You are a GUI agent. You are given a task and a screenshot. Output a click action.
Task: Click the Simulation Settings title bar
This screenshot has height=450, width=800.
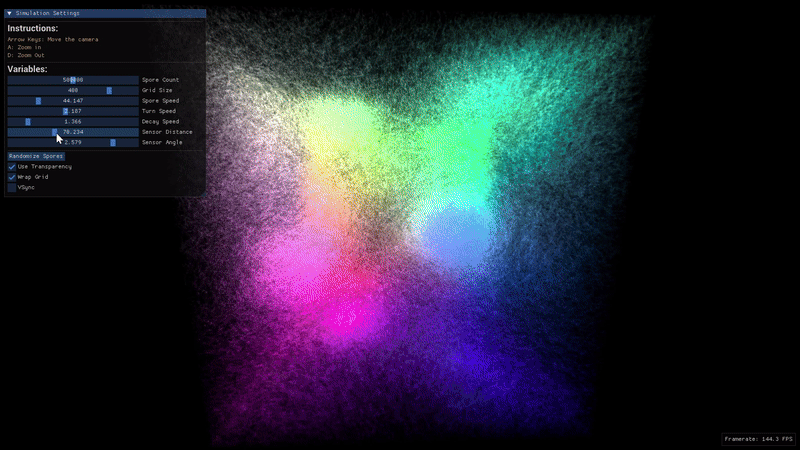tap(105, 13)
